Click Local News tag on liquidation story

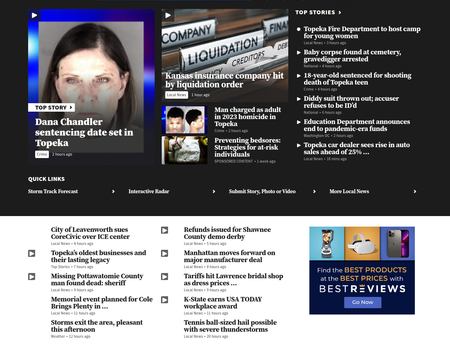[176, 95]
